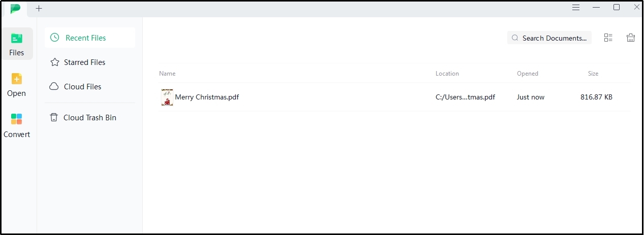Click the trash bin clear-list icon
The image size is (644, 235).
(x=631, y=38)
